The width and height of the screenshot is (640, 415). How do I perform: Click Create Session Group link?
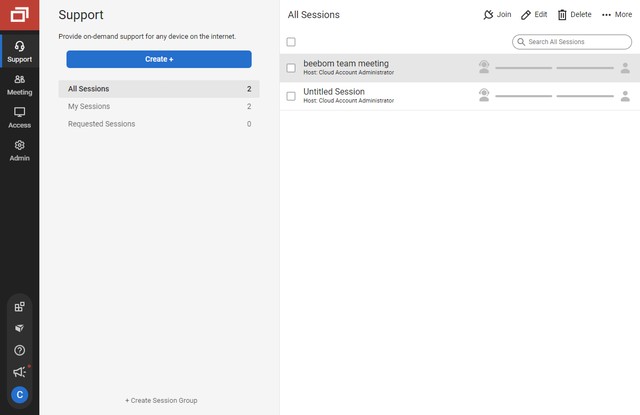click(161, 400)
